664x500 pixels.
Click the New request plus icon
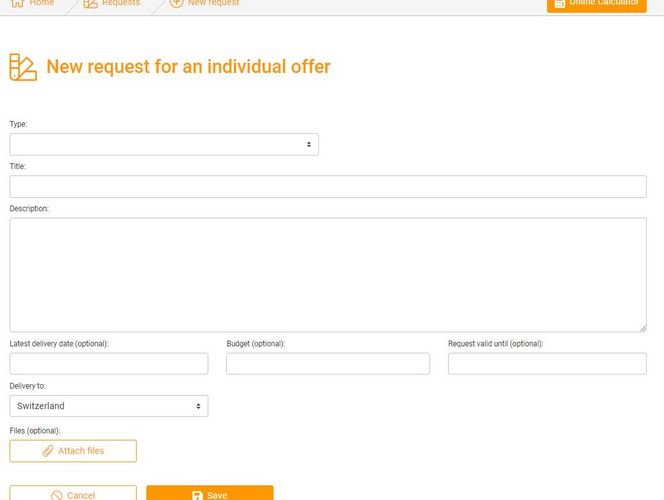177,4
